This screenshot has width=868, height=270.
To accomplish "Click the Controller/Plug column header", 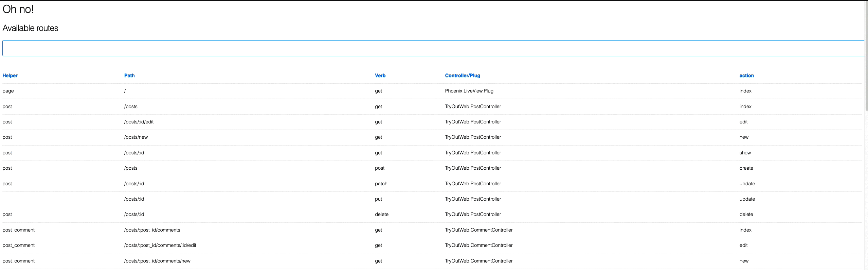I will [462, 75].
